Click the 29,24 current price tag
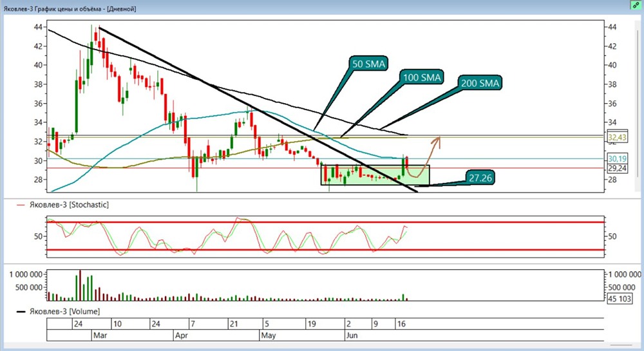This screenshot has width=644, height=351. tap(618, 168)
